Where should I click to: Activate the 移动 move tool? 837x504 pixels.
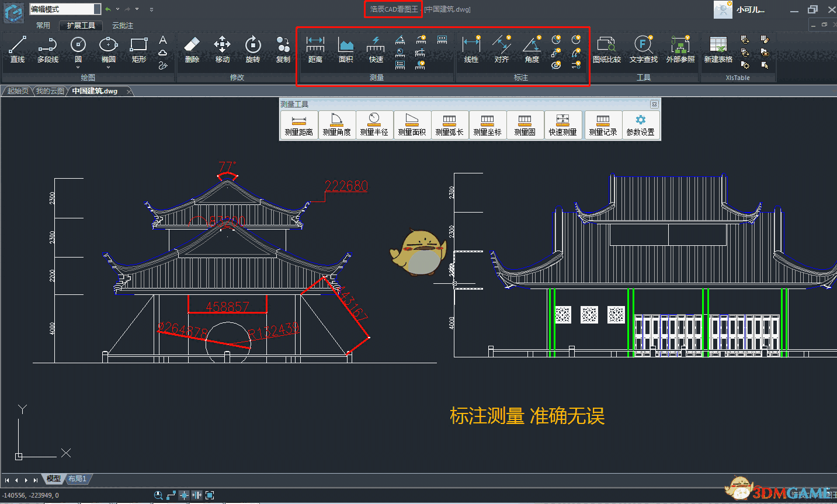tap(222, 50)
